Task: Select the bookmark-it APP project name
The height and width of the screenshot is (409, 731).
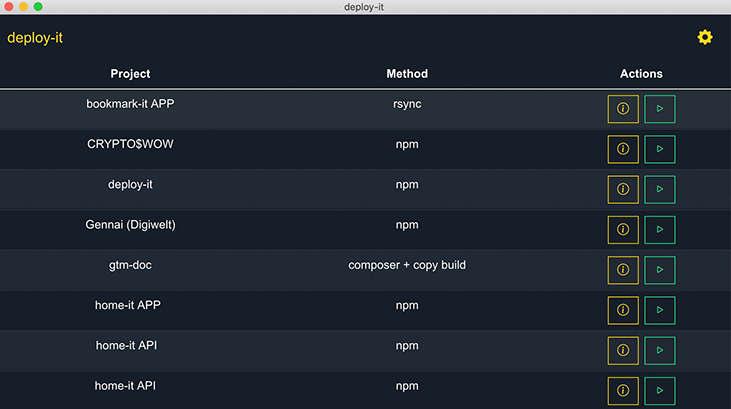Action: click(131, 103)
